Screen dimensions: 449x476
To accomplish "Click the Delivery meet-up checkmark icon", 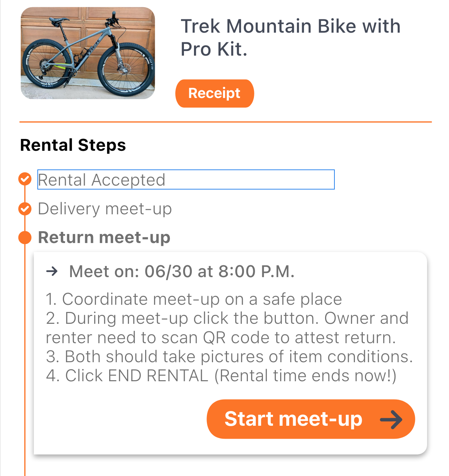I will (x=25, y=209).
